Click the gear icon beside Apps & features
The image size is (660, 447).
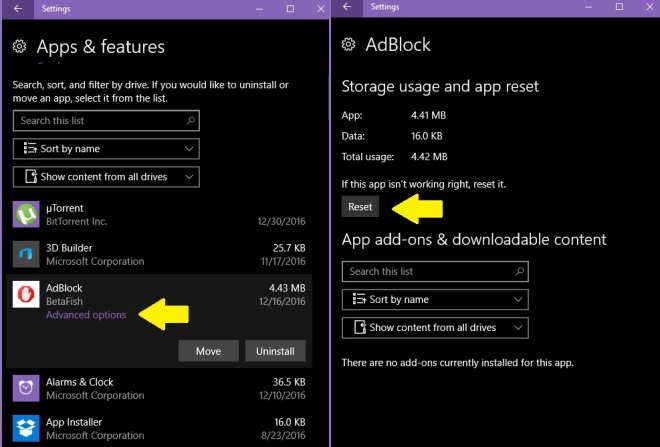[19, 46]
